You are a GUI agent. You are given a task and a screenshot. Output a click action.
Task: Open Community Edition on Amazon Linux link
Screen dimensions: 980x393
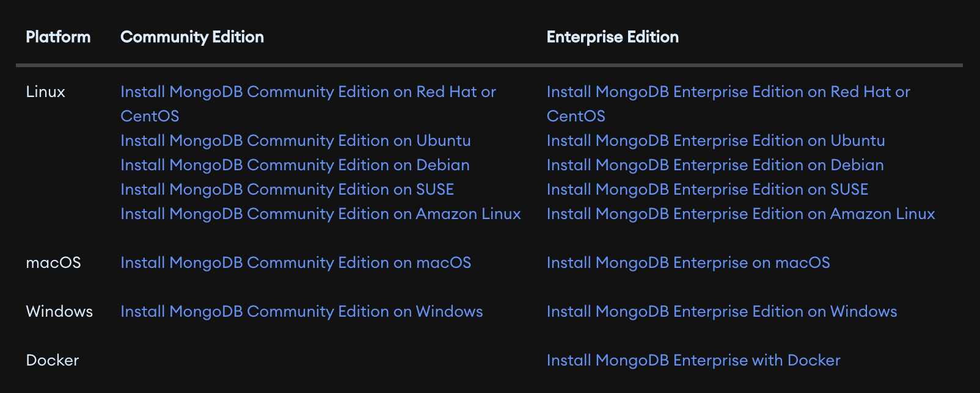321,214
